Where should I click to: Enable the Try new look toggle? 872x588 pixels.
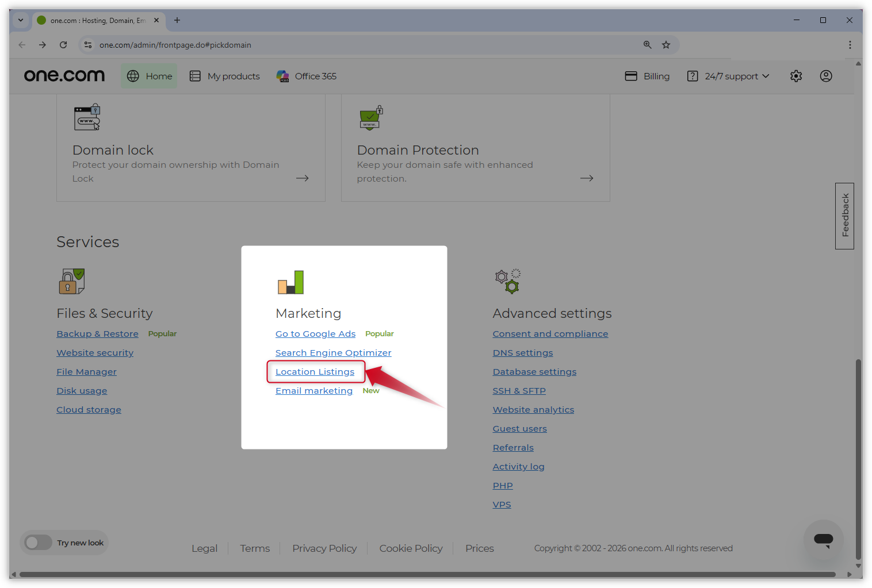(x=38, y=542)
